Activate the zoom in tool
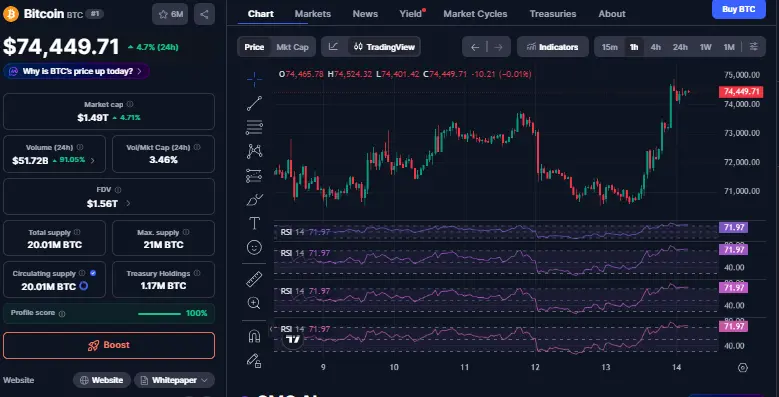Viewport: 779px width, 397px height. (254, 303)
